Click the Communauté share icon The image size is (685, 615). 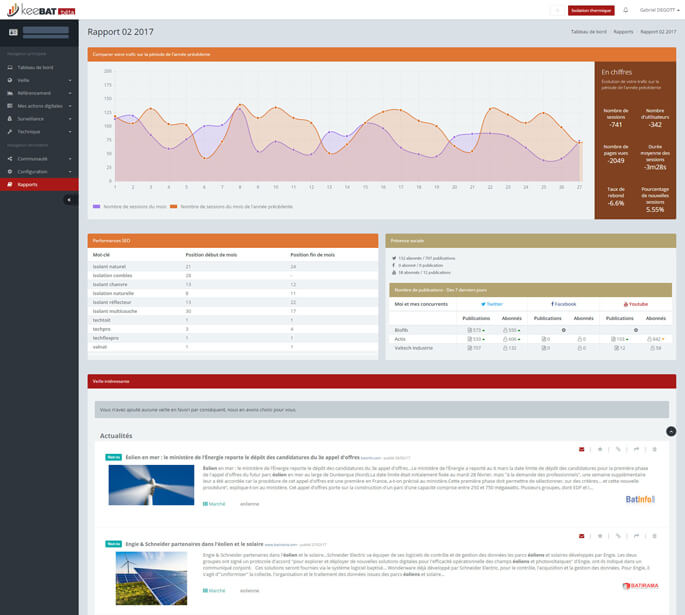pos(10,159)
